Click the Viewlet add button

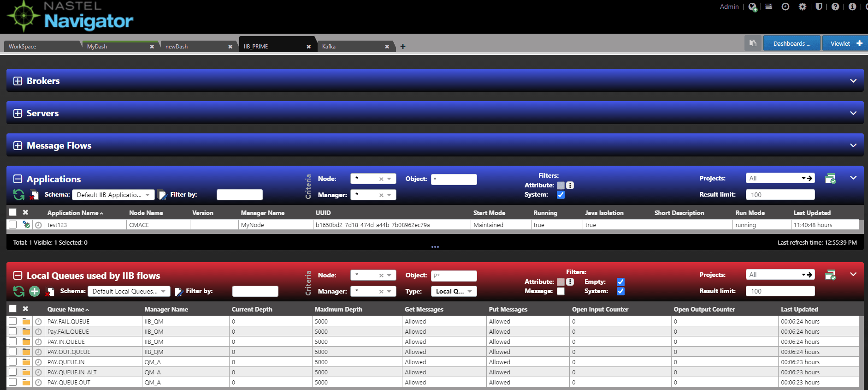845,43
